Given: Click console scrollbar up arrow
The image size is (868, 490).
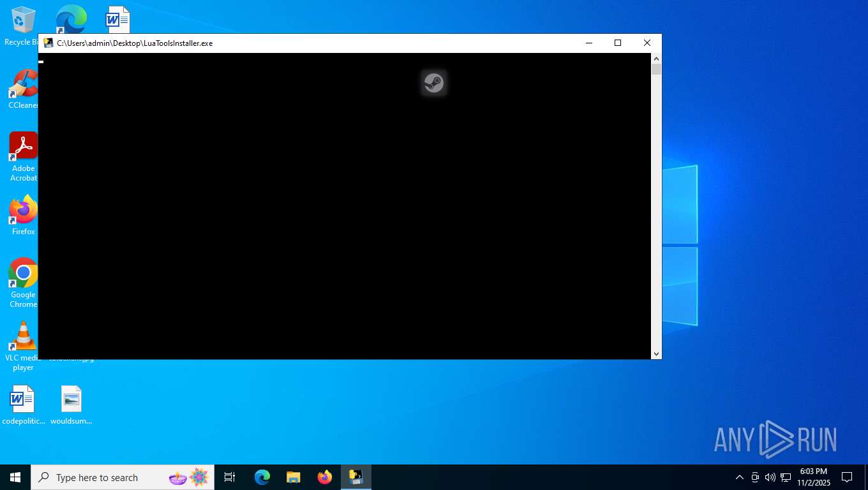Looking at the screenshot, I should point(656,59).
